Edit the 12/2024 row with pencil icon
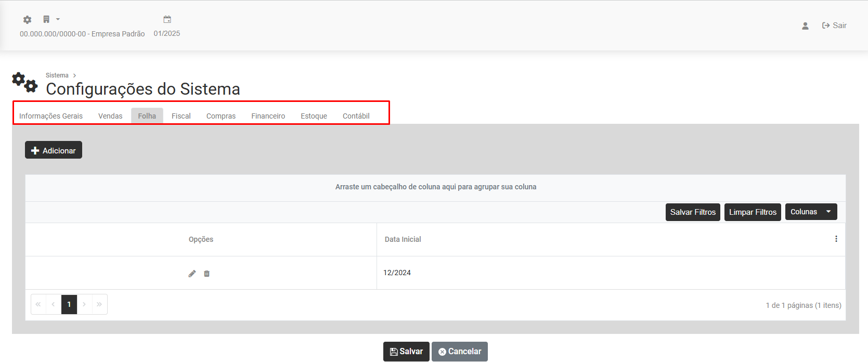 192,274
